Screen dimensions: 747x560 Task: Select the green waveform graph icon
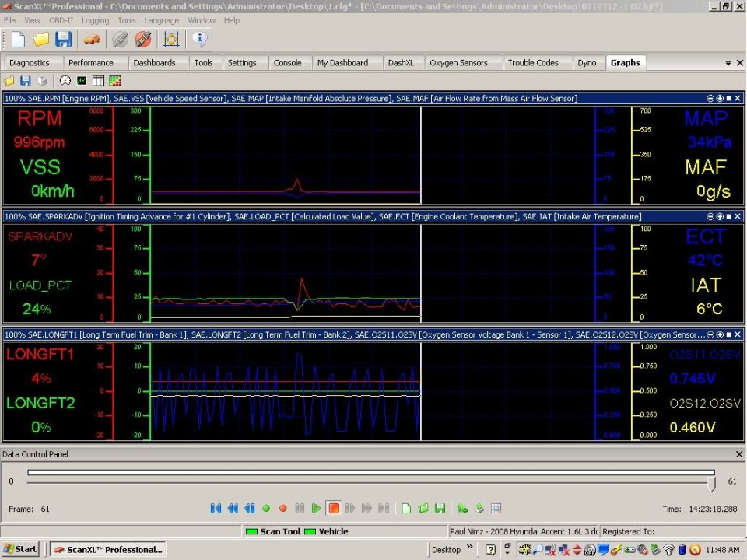82,81
